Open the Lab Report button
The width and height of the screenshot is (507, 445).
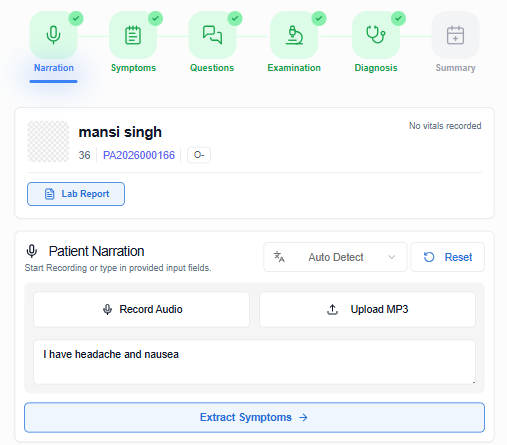coord(76,194)
